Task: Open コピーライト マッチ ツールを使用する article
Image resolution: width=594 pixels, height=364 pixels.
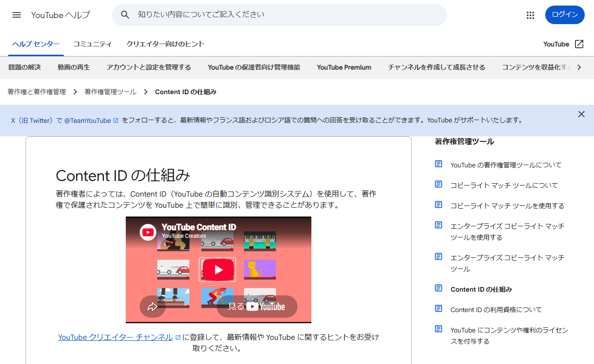Action: [507, 205]
